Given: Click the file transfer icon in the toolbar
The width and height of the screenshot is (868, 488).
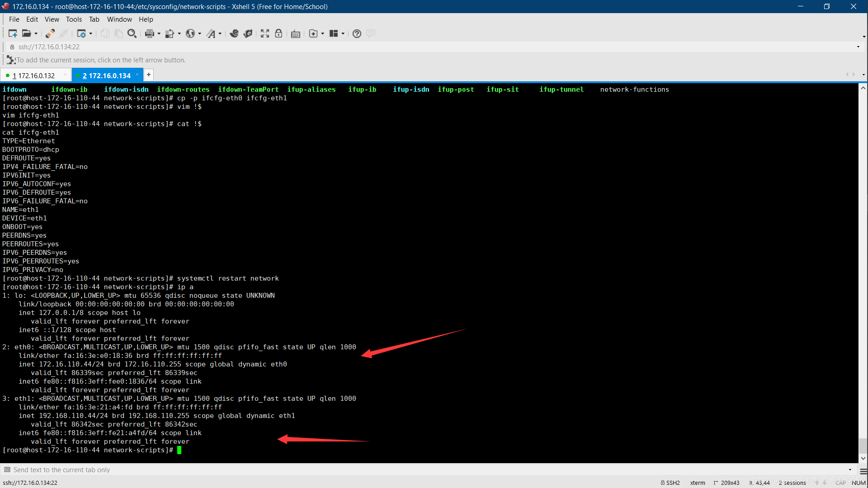Looking at the screenshot, I should (x=170, y=33).
